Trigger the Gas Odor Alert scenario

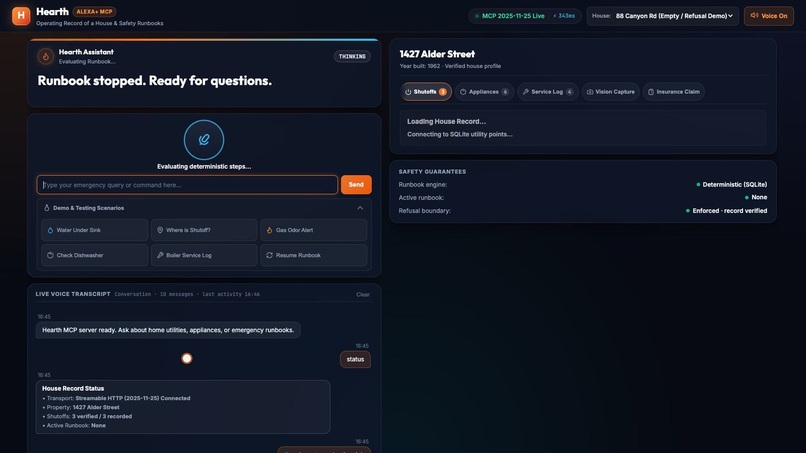click(x=314, y=230)
